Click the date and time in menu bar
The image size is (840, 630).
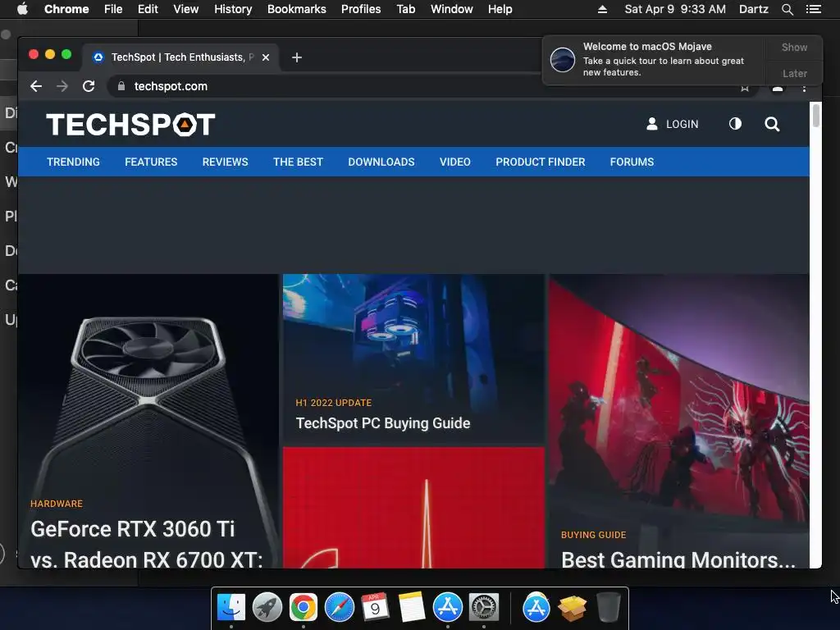675,9
